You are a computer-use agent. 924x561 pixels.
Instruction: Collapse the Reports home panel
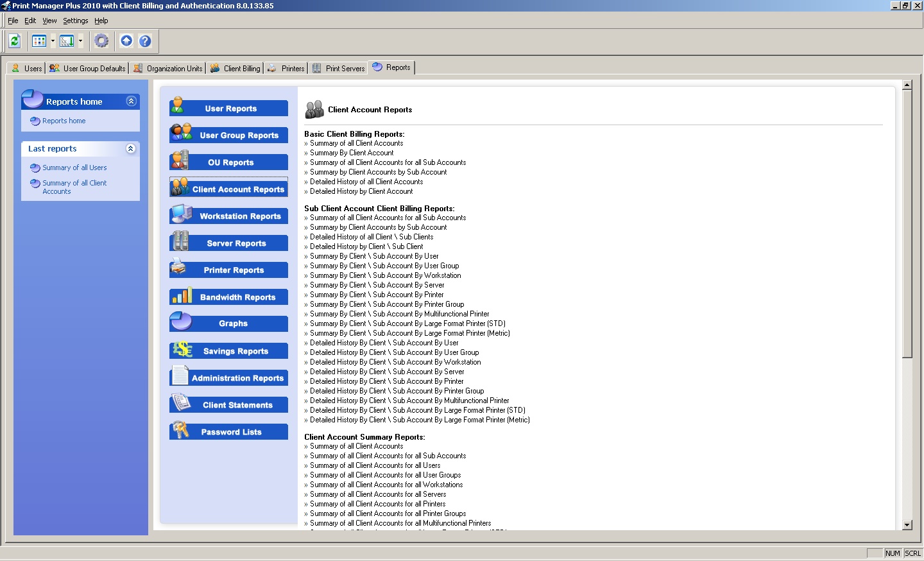click(132, 101)
